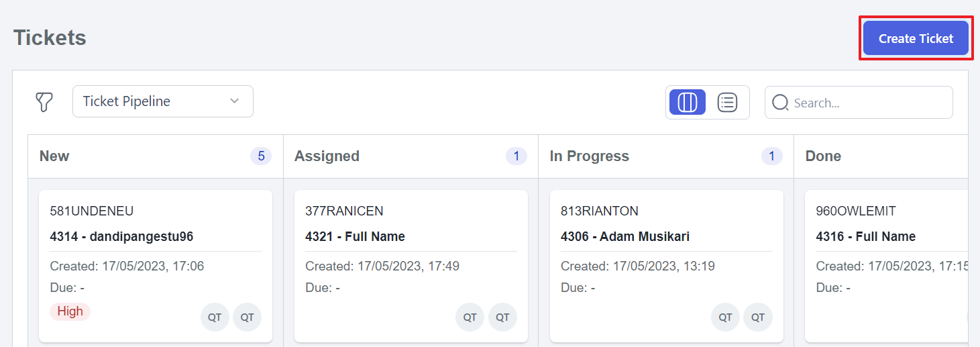This screenshot has width=980, height=347.
Task: Click the code 377RANICEN
Action: click(344, 211)
